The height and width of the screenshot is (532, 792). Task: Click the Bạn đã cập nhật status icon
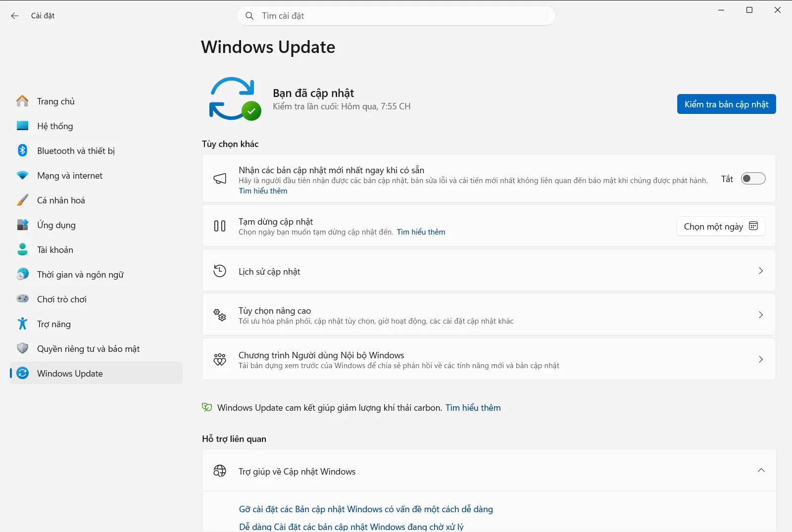[235, 99]
